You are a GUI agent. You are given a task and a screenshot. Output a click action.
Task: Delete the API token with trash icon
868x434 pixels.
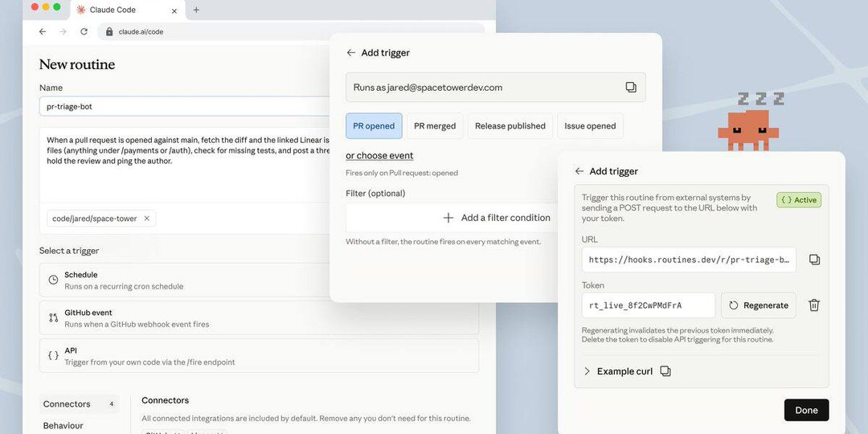coord(814,305)
